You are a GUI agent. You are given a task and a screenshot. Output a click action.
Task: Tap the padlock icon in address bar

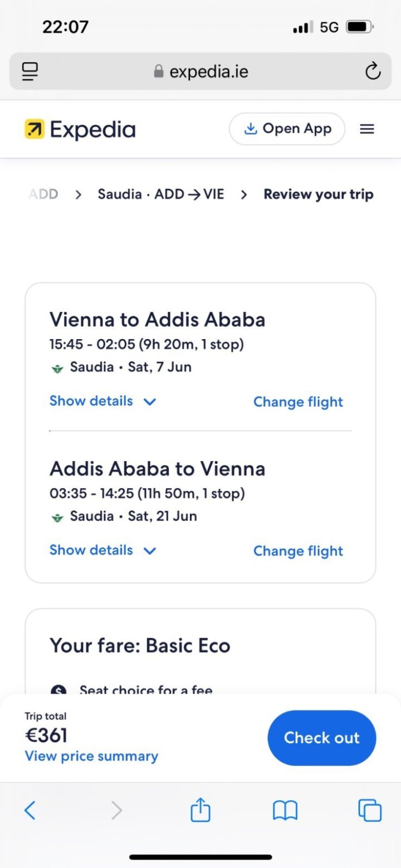click(159, 71)
